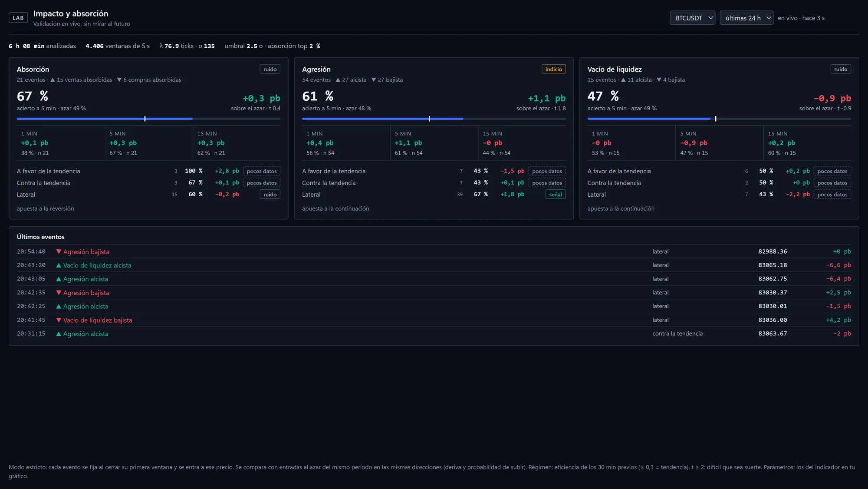
Task: Click the ruido badge in Absorción card
Action: tap(270, 69)
